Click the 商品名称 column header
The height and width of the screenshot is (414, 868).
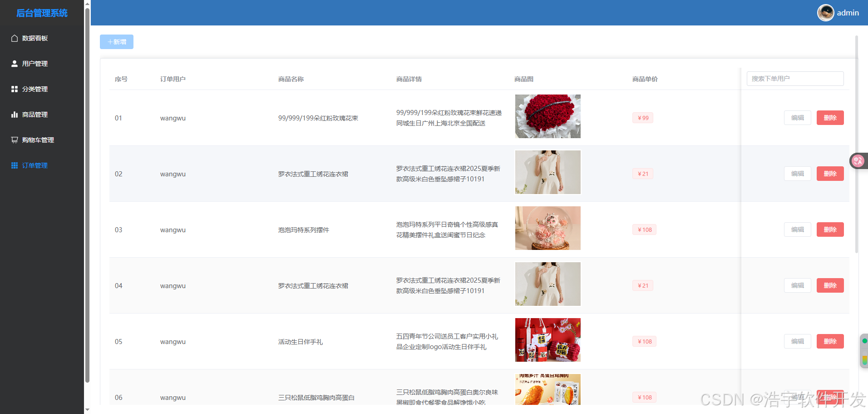pos(291,79)
